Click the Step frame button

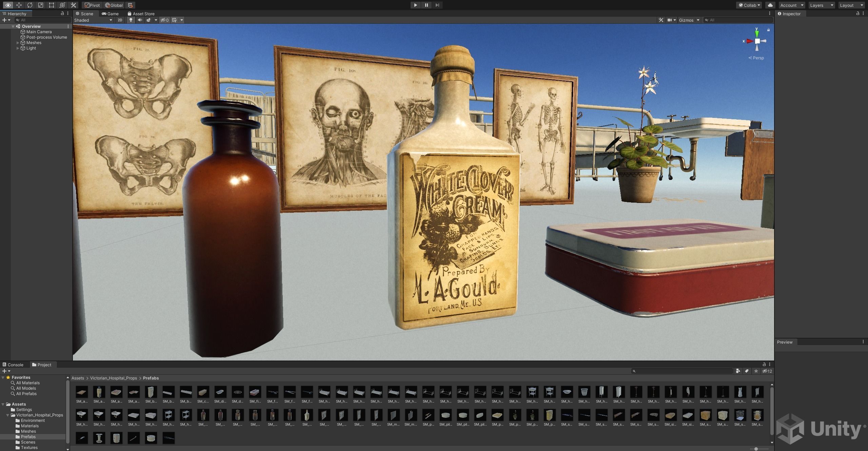pyautogui.click(x=437, y=5)
